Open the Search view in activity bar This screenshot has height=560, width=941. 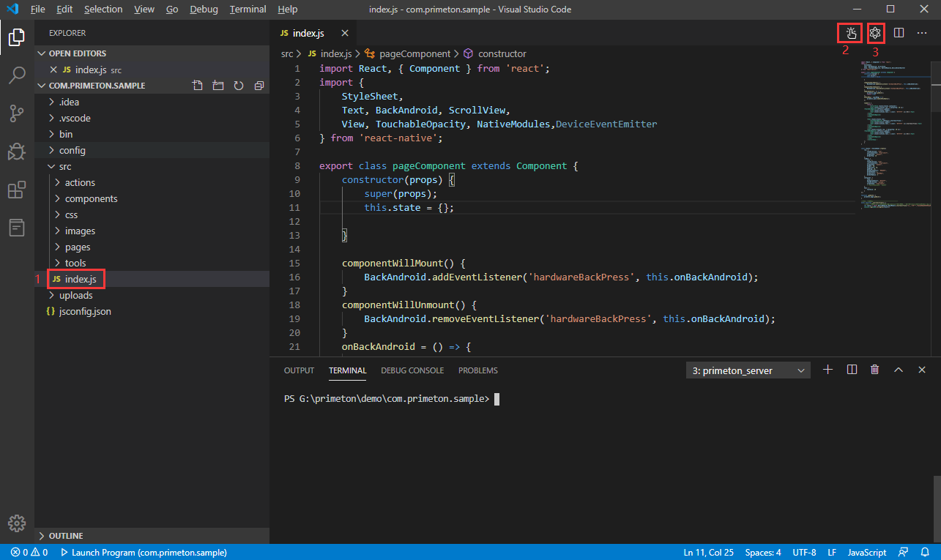tap(17, 75)
